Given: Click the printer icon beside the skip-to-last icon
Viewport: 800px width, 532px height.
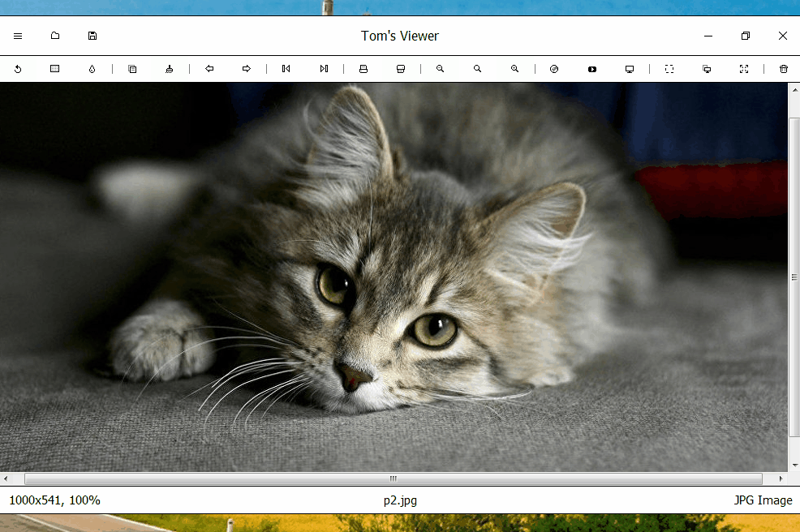Looking at the screenshot, I should [363, 69].
